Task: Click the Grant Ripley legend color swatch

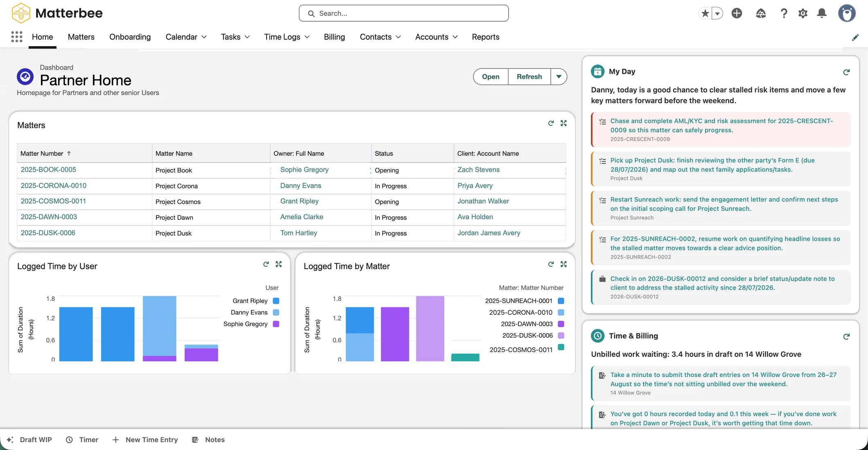Action: (276, 301)
